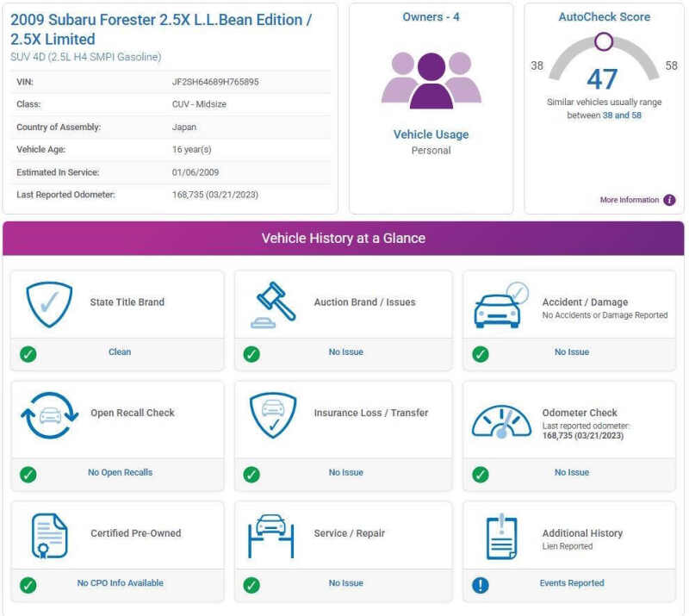Click the No CPO Info Available link
The image size is (689, 616).
coord(120,583)
